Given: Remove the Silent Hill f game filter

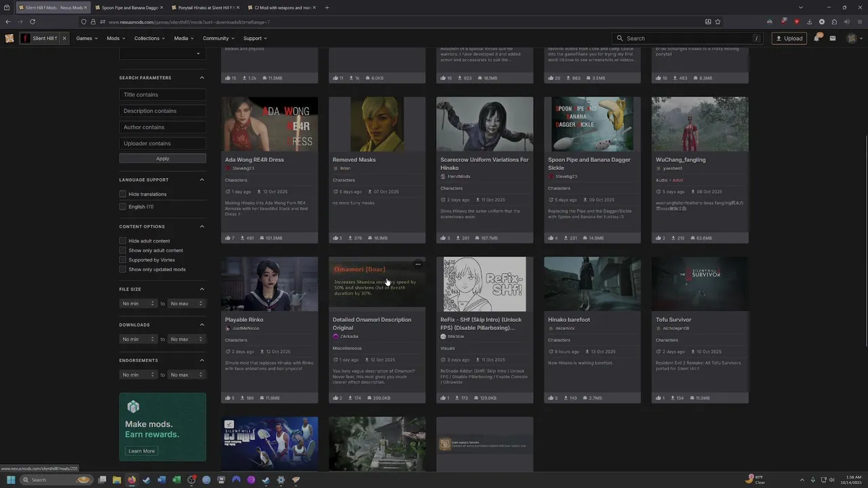Looking at the screenshot, I should point(64,38).
